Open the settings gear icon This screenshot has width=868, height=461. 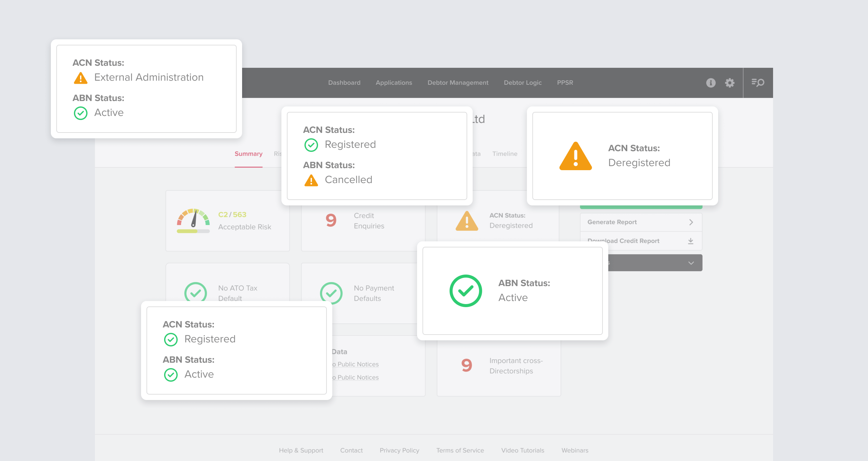730,82
